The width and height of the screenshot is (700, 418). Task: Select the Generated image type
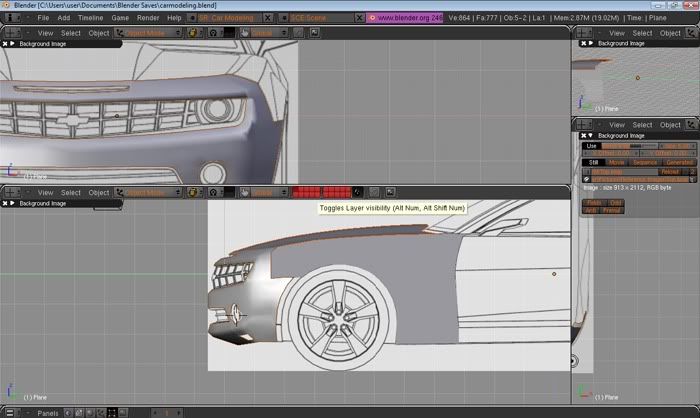(x=679, y=163)
